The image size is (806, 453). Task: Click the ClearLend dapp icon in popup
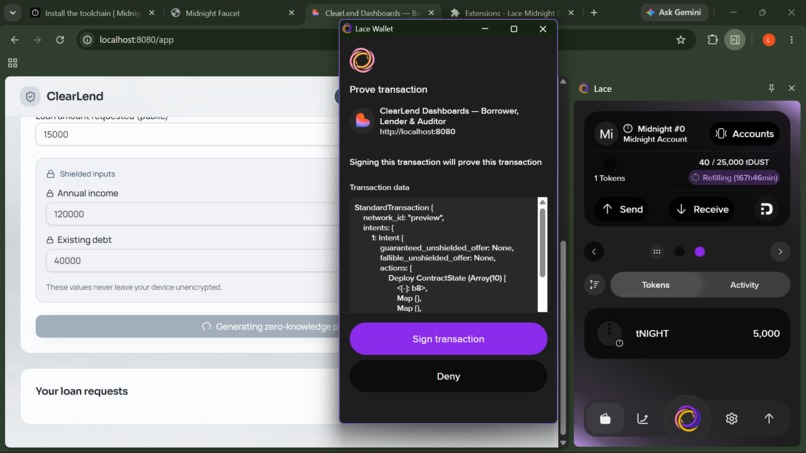[362, 121]
